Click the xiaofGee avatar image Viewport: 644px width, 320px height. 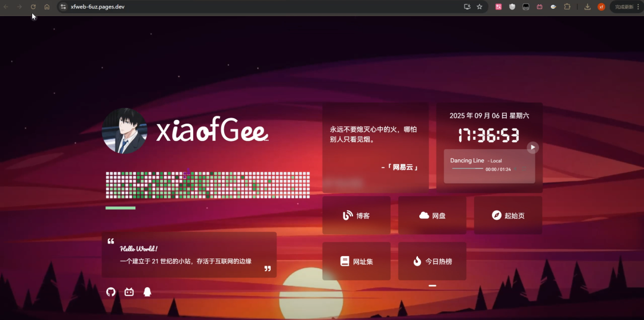tap(125, 131)
